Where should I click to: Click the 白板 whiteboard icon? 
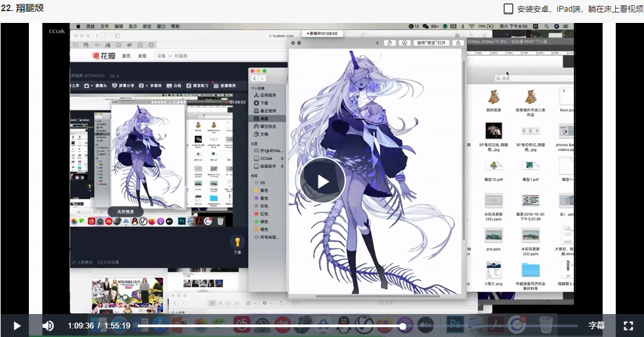169,86
